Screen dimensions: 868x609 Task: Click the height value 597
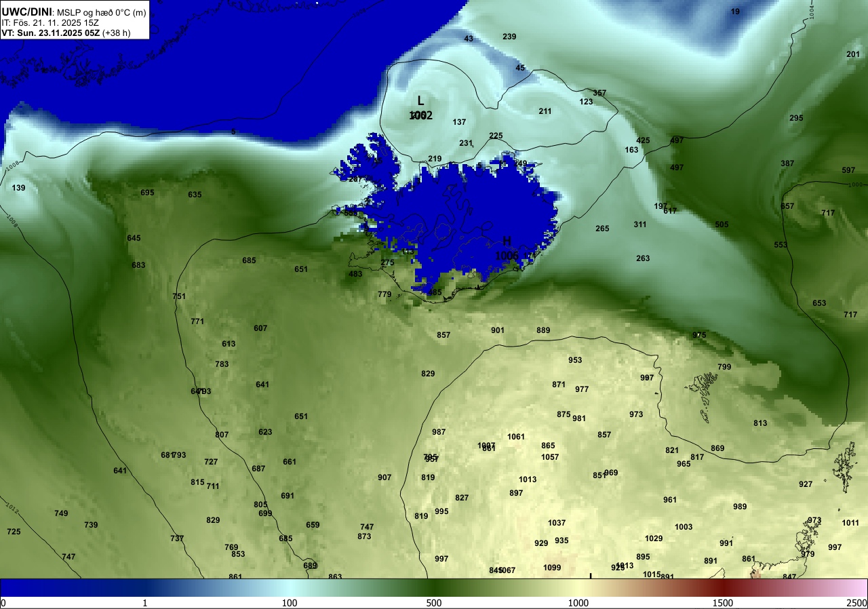tap(848, 170)
